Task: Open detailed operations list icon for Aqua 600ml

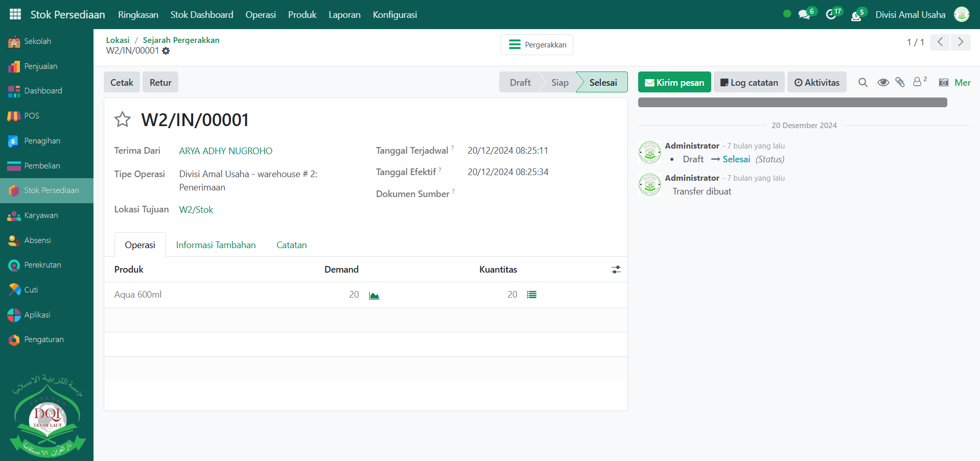Action: click(x=531, y=295)
